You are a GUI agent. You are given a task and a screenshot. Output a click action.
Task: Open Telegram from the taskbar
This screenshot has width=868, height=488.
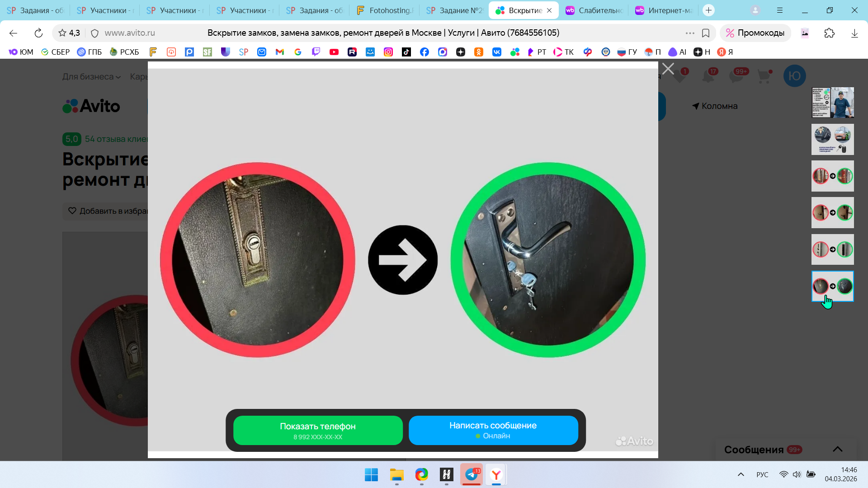coord(472,474)
